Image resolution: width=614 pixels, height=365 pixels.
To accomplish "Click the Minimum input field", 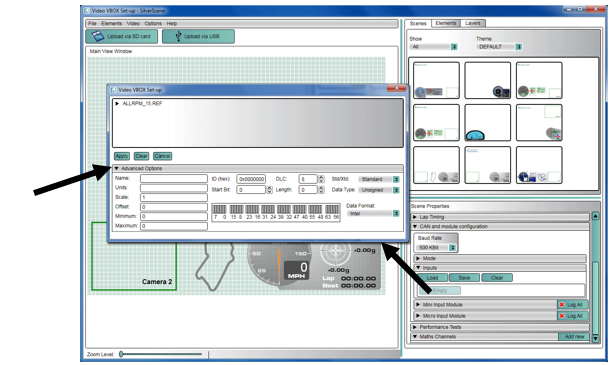I will 174,216.
